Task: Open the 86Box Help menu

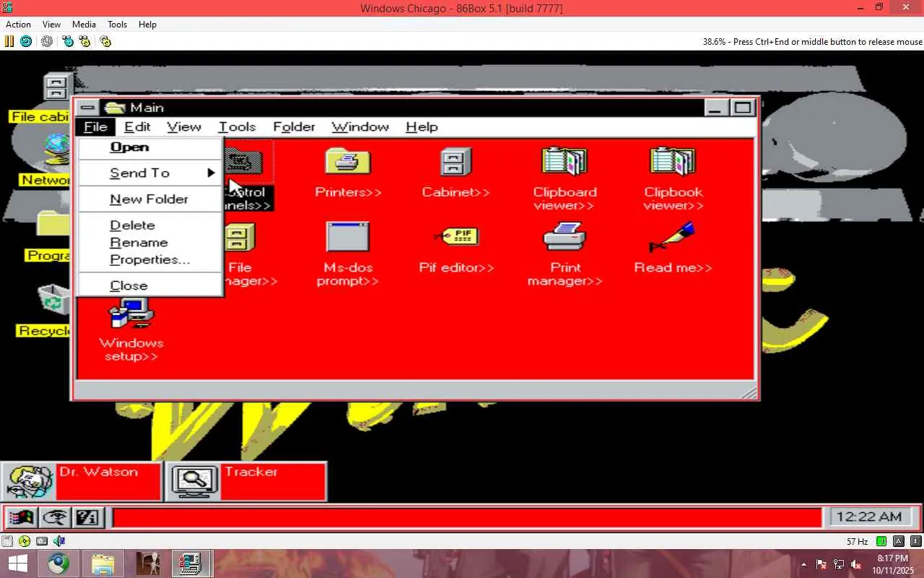Action: click(147, 25)
